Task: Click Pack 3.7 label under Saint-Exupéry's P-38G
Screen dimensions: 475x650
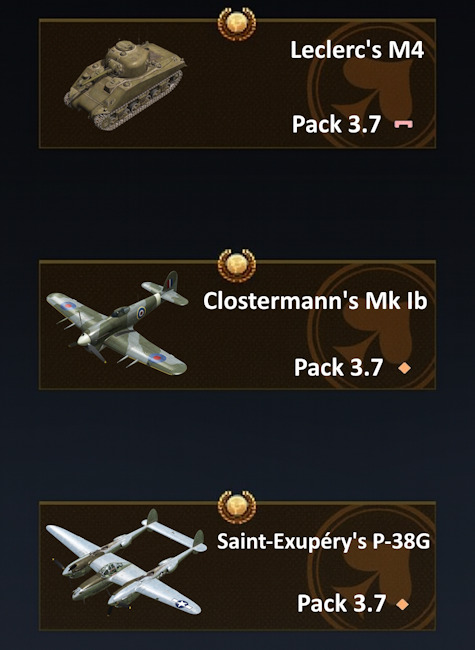Action: click(x=342, y=604)
